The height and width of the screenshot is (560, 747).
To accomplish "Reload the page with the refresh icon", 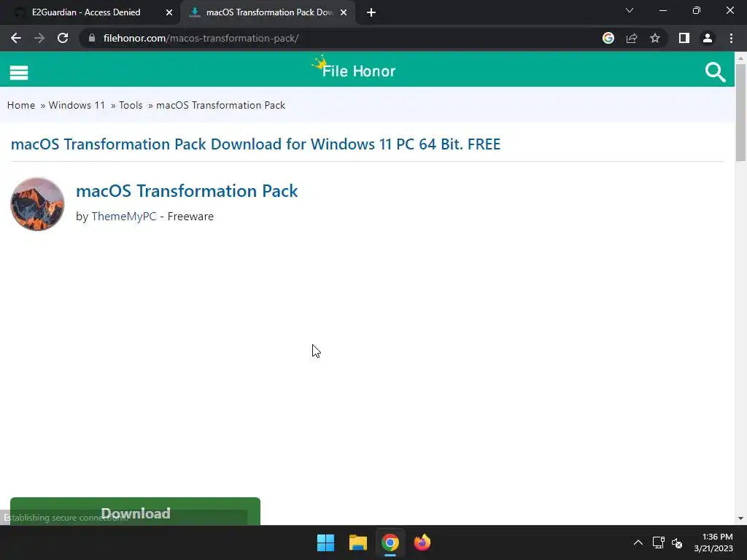I will point(63,38).
